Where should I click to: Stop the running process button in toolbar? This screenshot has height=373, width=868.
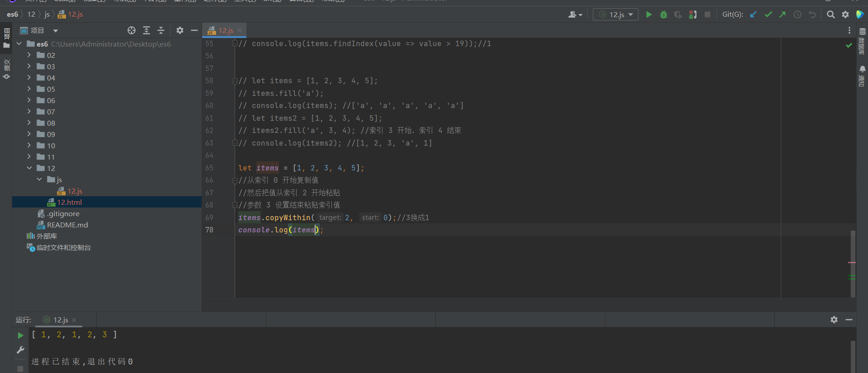point(708,14)
